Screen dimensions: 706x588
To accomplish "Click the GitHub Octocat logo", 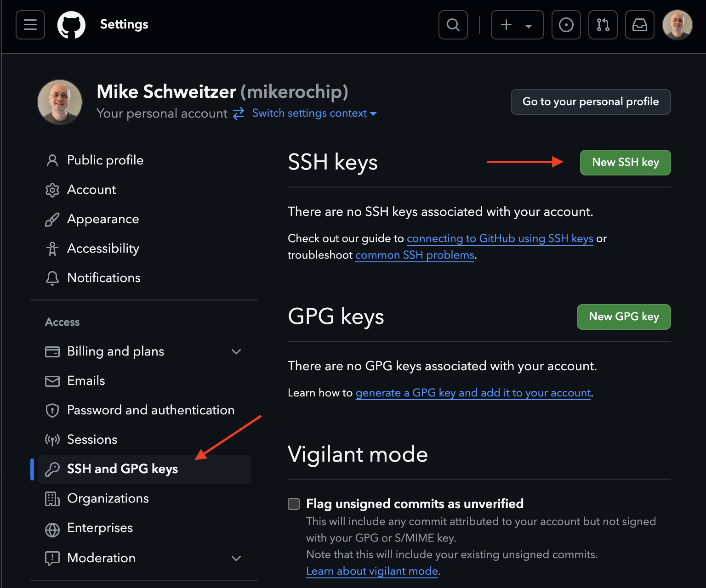I will click(71, 25).
